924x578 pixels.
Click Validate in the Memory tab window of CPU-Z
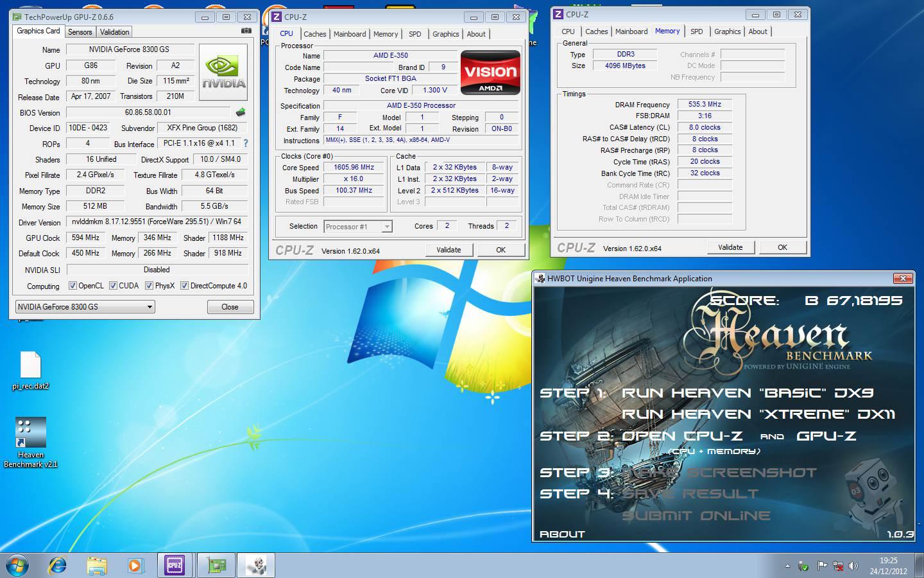[730, 247]
